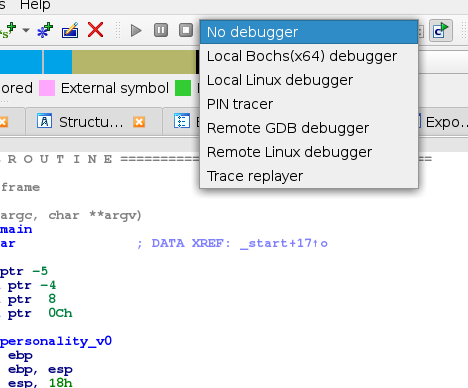Click olive segment of navigation band

[x=134, y=62]
